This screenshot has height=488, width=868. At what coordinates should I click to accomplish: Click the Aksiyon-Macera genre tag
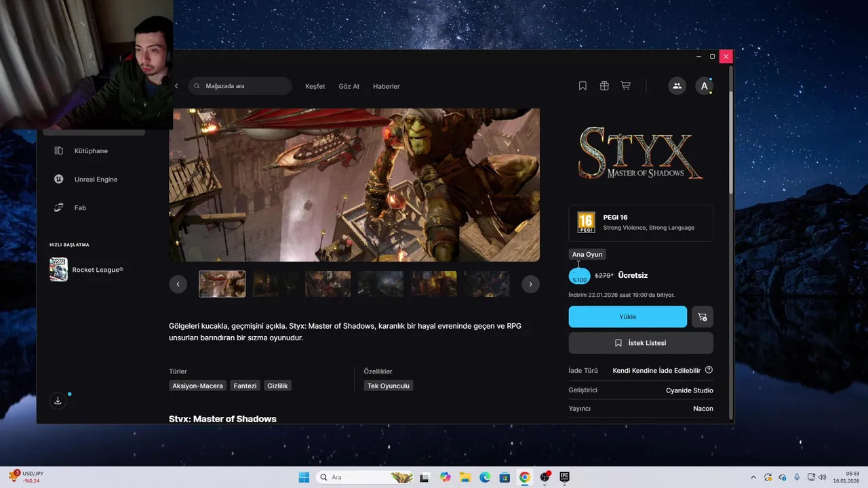tap(197, 386)
